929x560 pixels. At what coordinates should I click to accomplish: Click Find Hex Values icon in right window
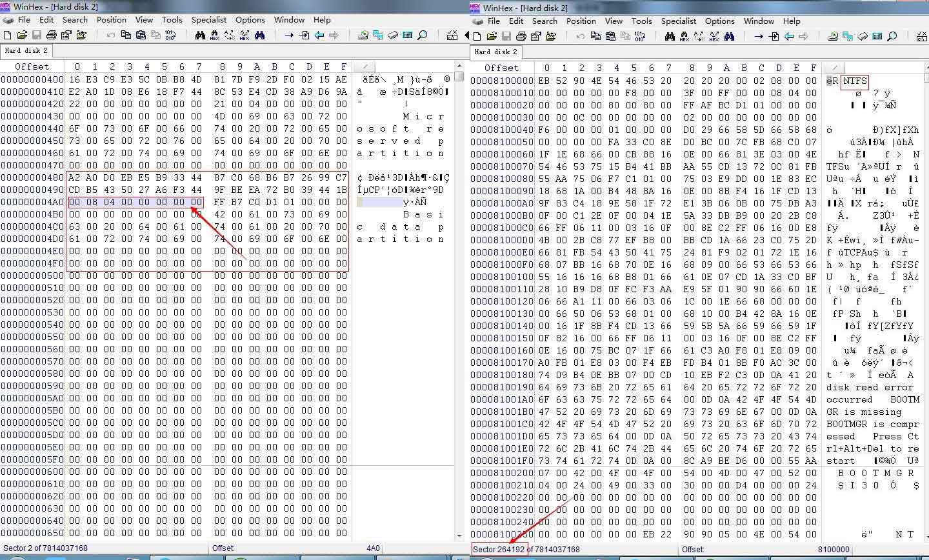click(684, 36)
